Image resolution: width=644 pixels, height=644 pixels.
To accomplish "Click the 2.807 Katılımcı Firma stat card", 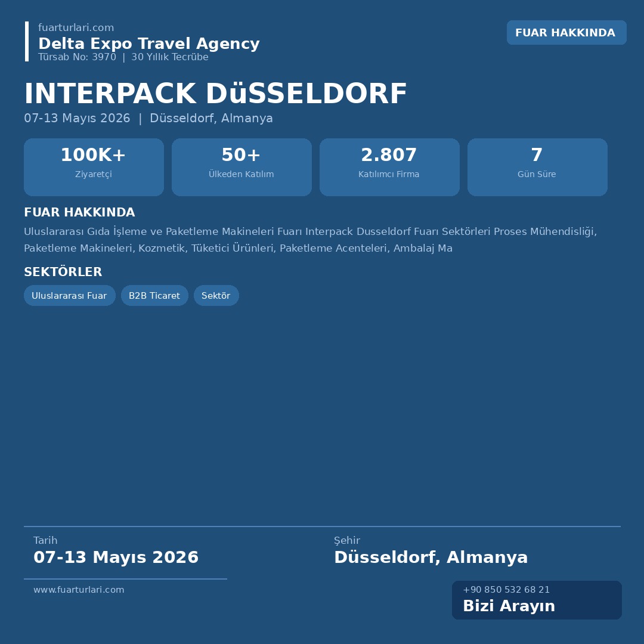I will point(389,167).
